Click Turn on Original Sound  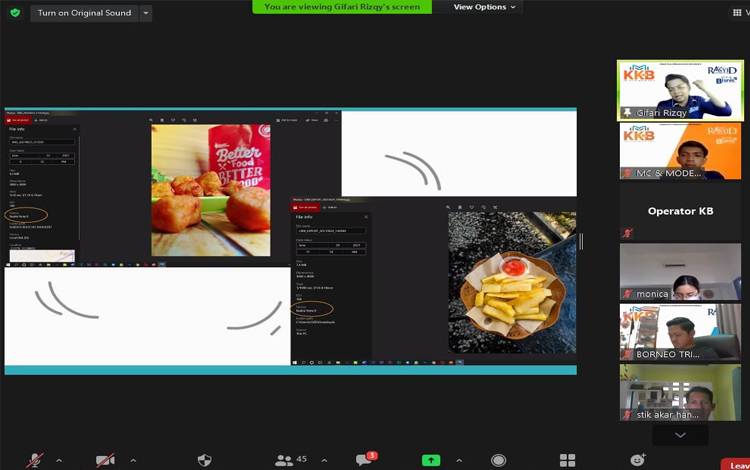(84, 13)
